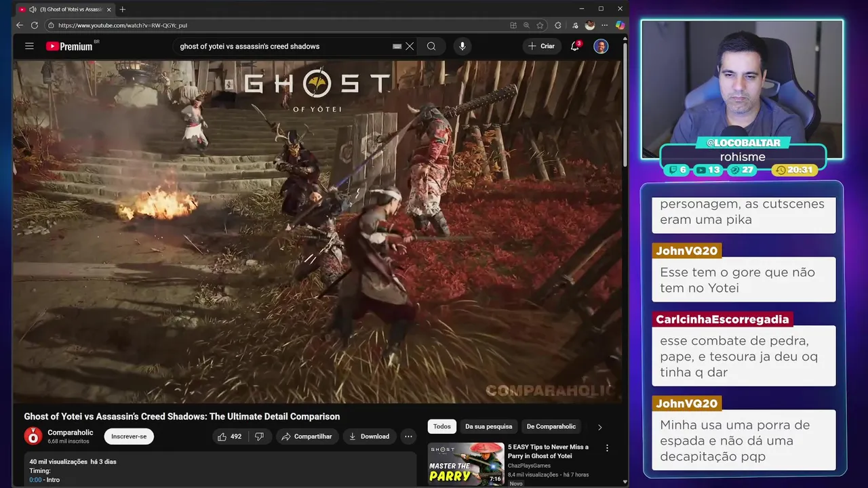Open the browser settings ellipsis menu
868x488 pixels.
coord(605,25)
